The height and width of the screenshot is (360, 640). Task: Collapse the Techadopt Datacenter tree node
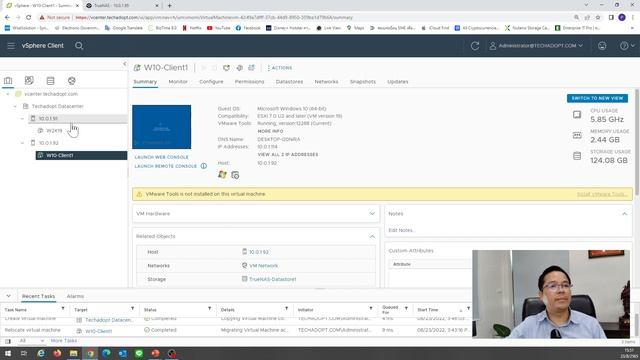click(x=15, y=106)
